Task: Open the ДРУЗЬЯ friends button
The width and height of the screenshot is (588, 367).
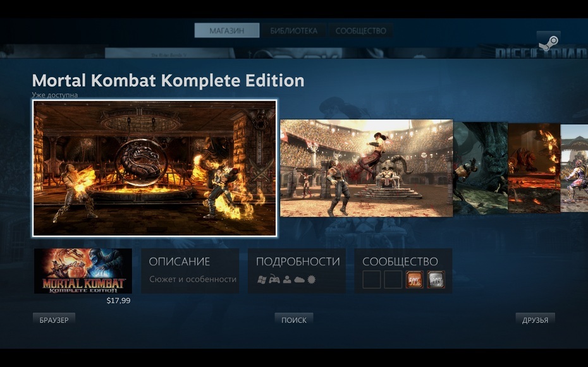Action: 535,320
